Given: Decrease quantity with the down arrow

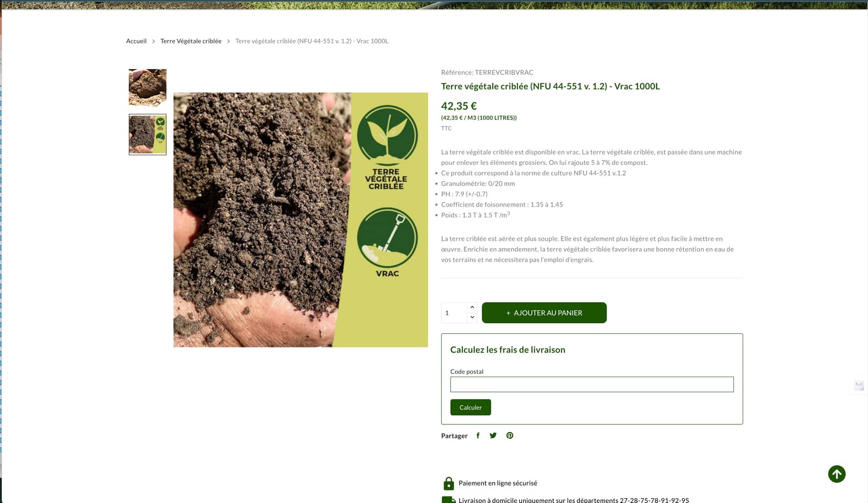Looking at the screenshot, I should click(472, 317).
